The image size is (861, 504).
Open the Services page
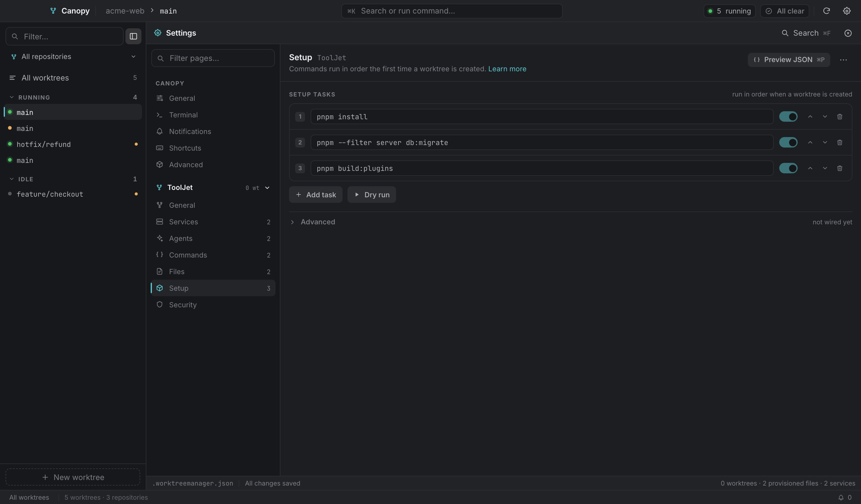click(213, 222)
